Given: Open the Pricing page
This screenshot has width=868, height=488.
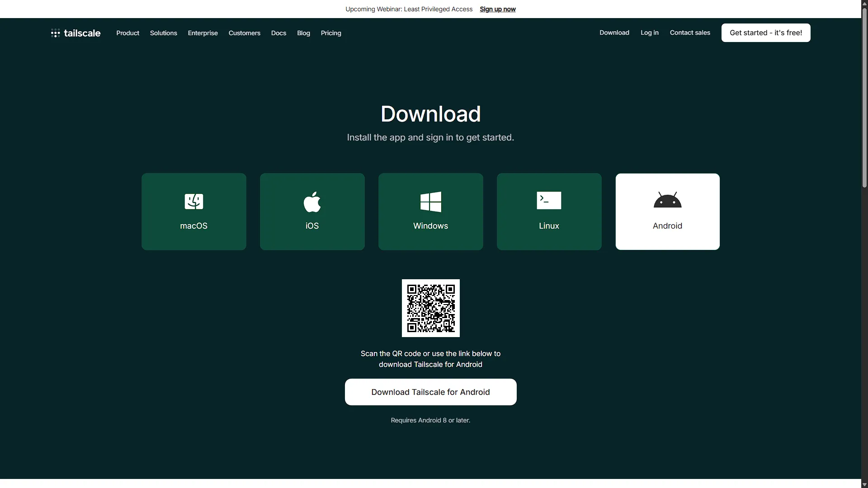Looking at the screenshot, I should pos(331,33).
